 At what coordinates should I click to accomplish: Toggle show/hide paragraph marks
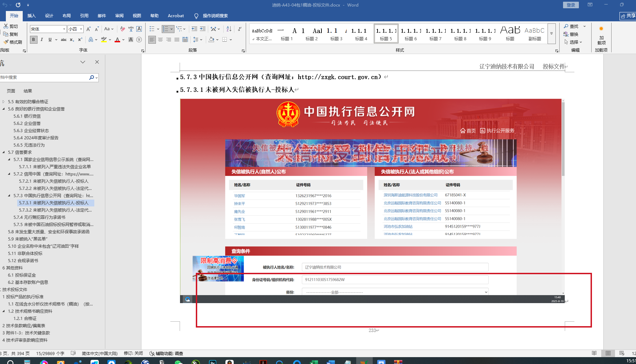click(x=240, y=29)
